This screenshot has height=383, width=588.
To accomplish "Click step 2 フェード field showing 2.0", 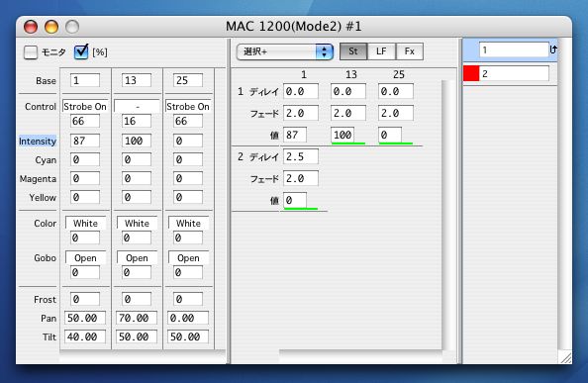I will click(301, 178).
